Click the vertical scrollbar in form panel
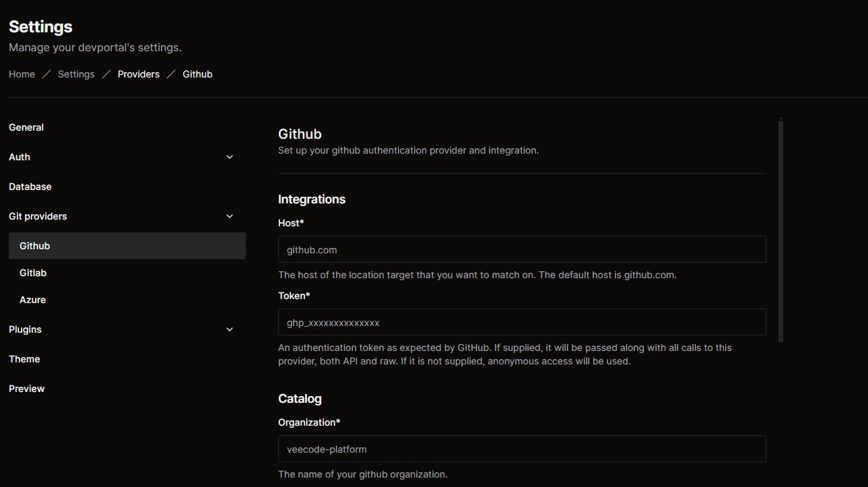This screenshot has height=487, width=868. (x=780, y=230)
